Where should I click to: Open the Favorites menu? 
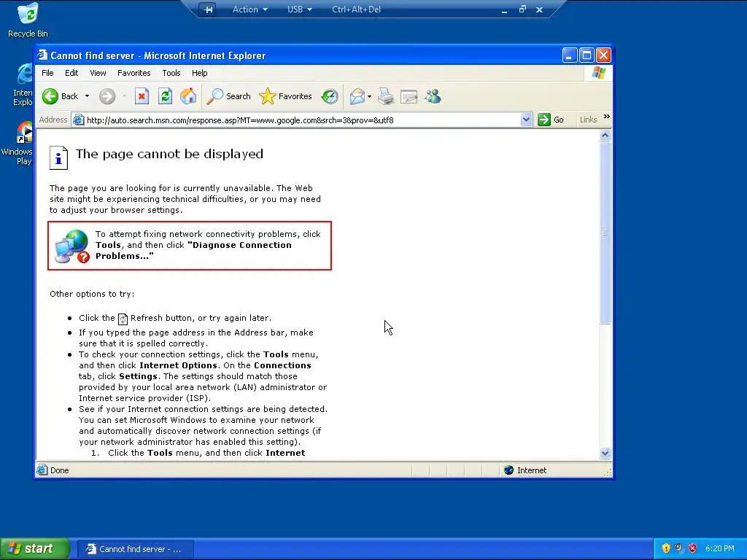[x=134, y=73]
